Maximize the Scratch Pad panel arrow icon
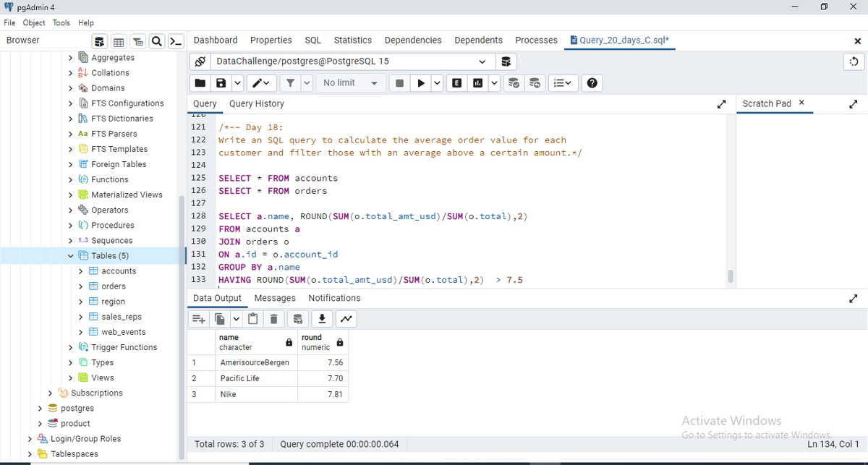Screen dimensions: 868x465 pyautogui.click(x=854, y=104)
